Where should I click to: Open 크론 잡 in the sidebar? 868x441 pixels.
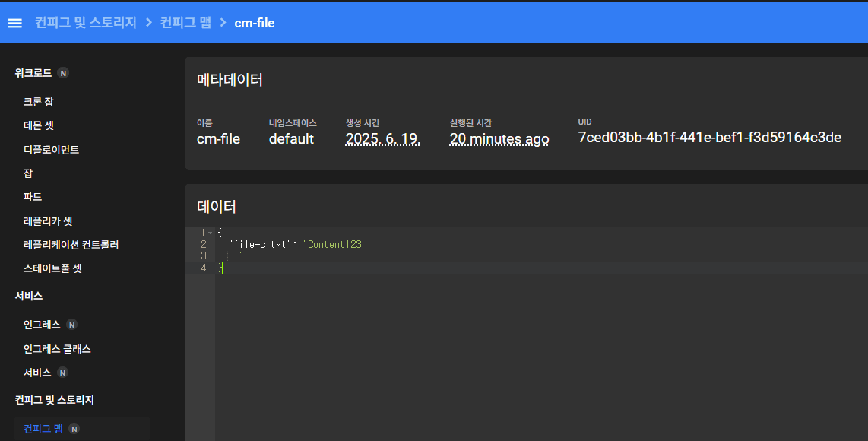(39, 102)
